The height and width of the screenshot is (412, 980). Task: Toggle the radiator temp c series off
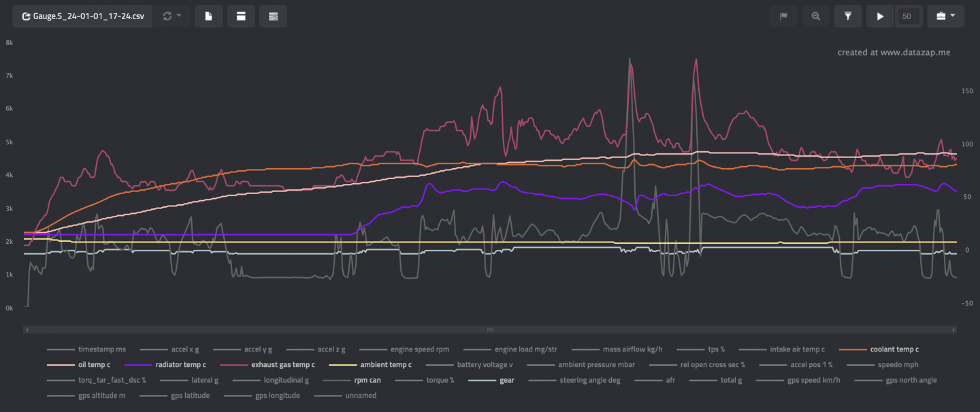pyautogui.click(x=180, y=365)
